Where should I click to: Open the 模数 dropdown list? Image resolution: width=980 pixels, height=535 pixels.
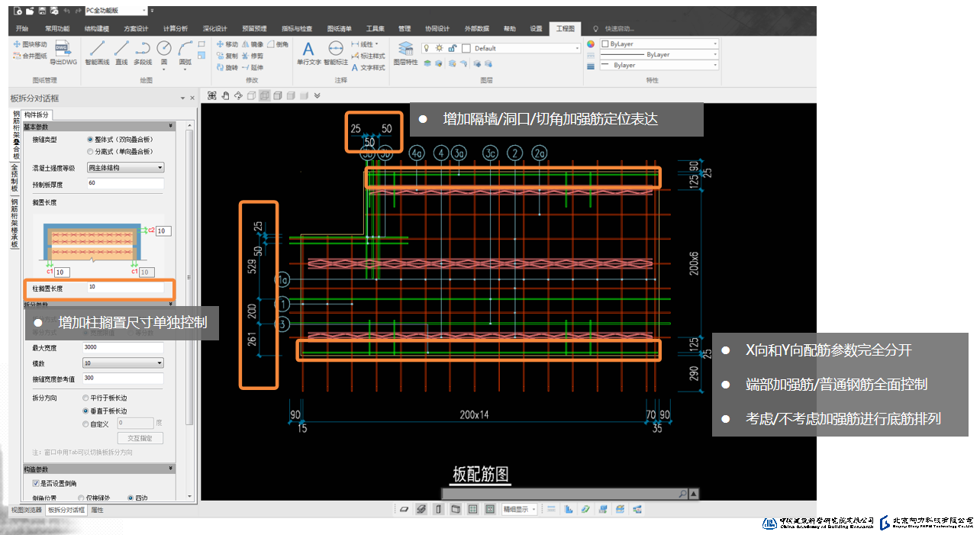pyautogui.click(x=123, y=363)
